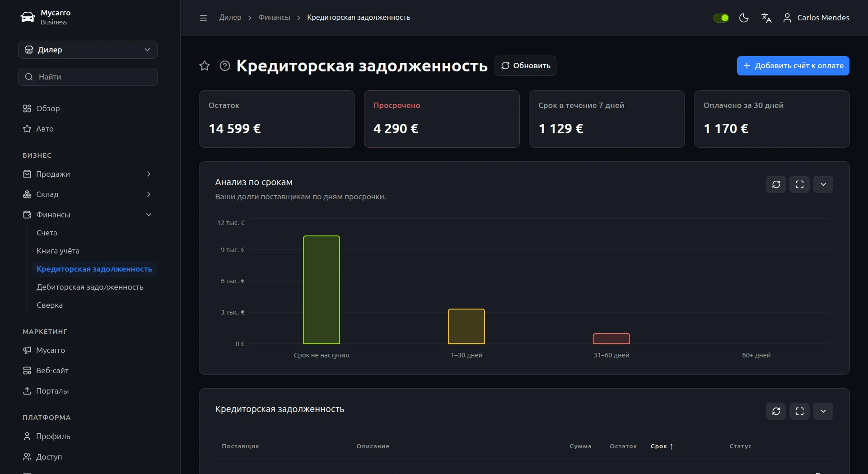Open Mycarro marketing sidebar item

(88, 350)
